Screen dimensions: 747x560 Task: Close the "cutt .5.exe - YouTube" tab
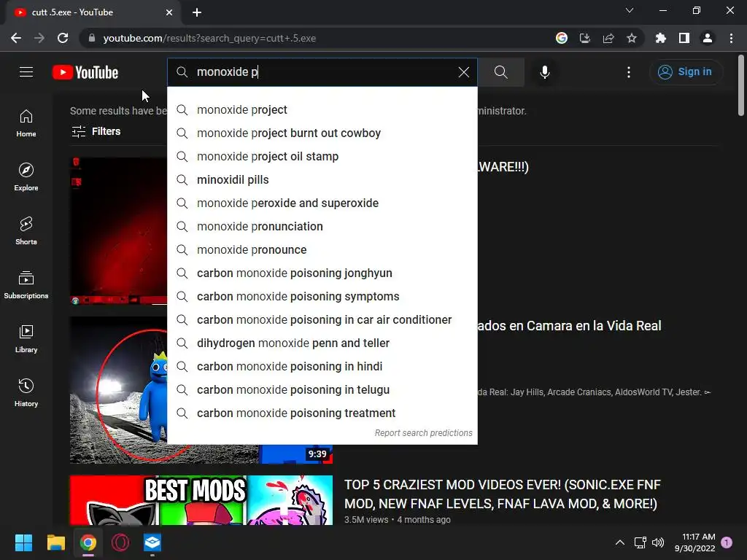click(169, 12)
